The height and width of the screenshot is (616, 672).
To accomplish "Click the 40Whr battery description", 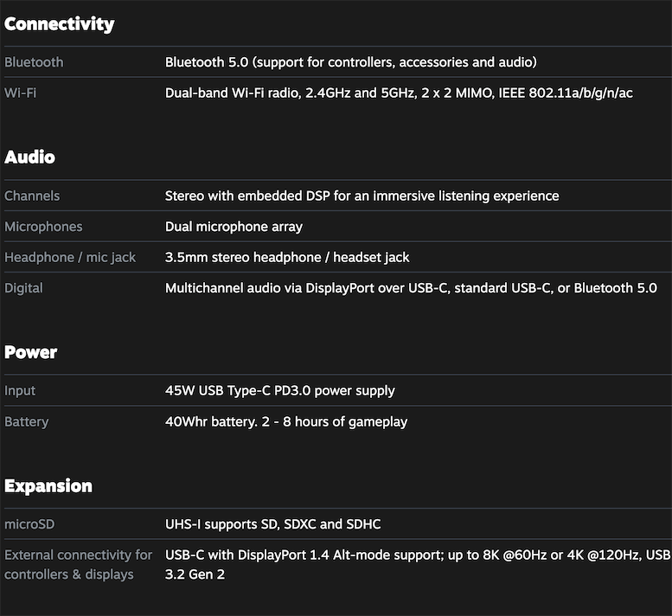I will click(286, 422).
